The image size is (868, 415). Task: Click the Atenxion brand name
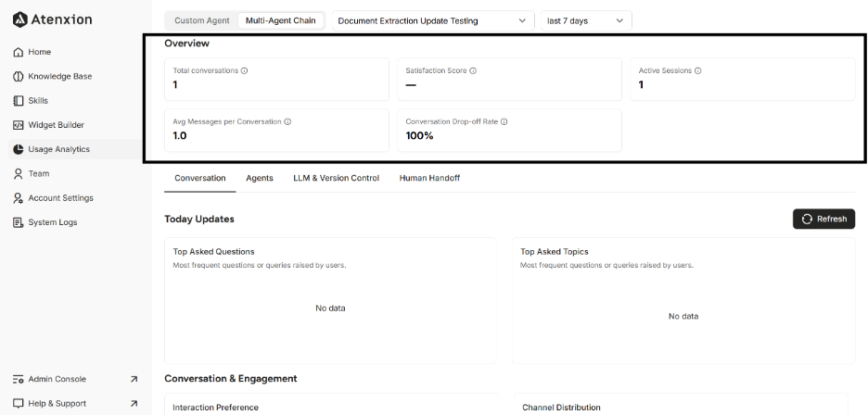(x=61, y=19)
